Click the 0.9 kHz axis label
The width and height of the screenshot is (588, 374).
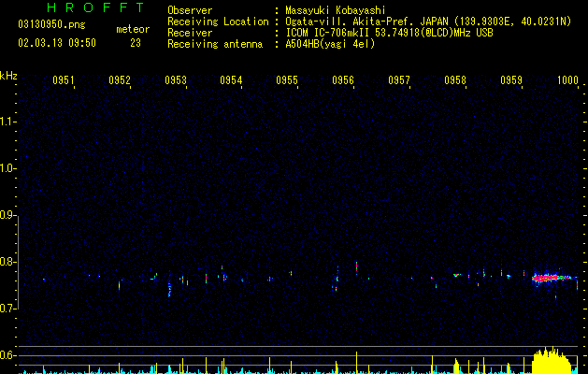tap(7, 215)
